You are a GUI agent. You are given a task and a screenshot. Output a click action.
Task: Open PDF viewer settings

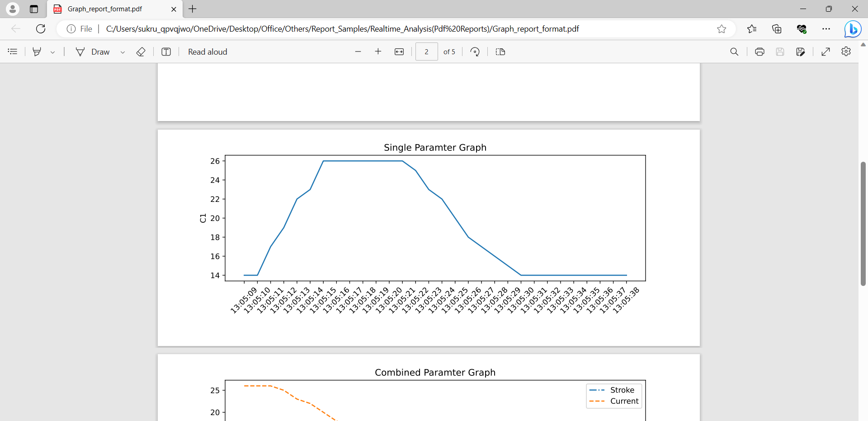pos(846,51)
